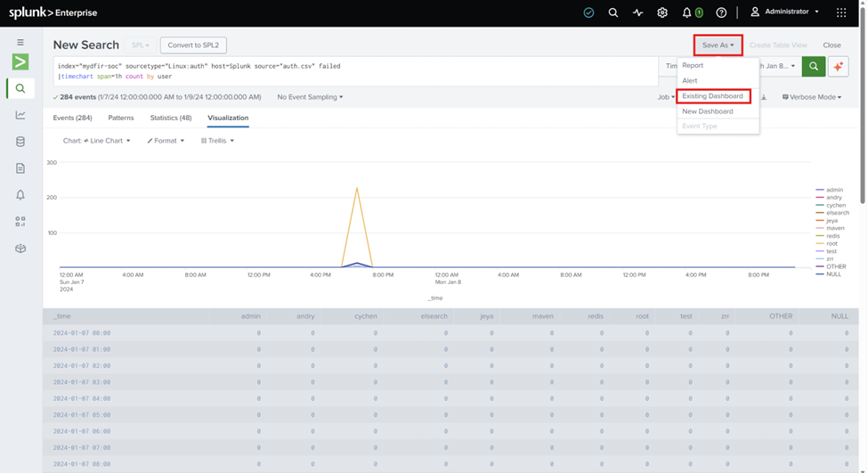The width and height of the screenshot is (868, 473).
Task: Open the Help question mark icon
Action: click(721, 12)
